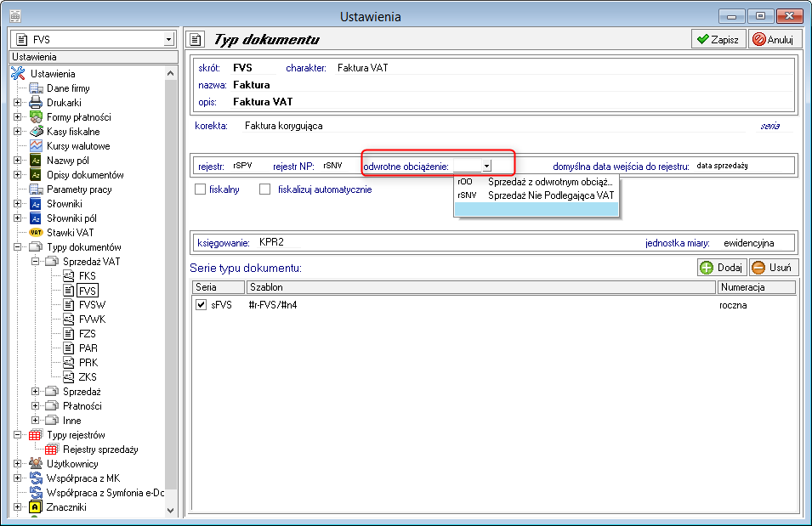The width and height of the screenshot is (812, 526).
Task: Select the Znaczniki marker icon
Action: pyautogui.click(x=36, y=506)
